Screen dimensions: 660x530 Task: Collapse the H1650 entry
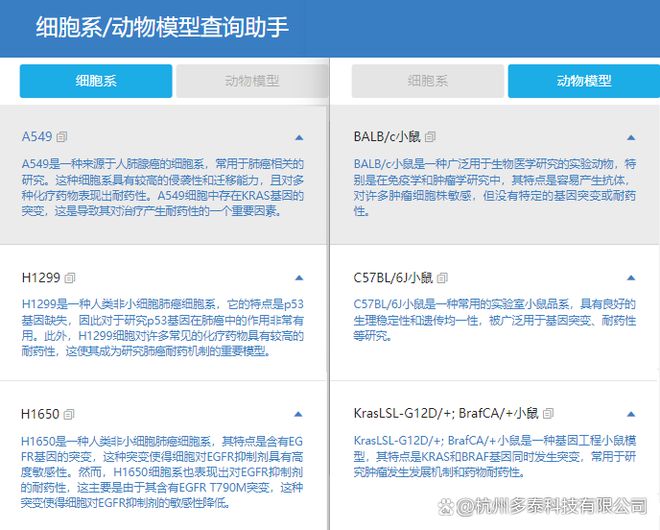[x=298, y=414]
